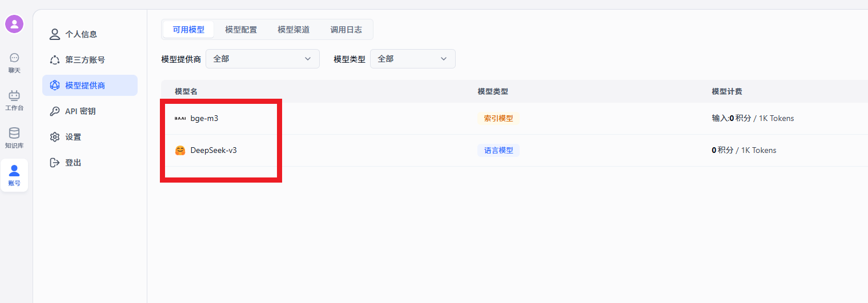Select 模型提供商 in the sidebar
Screen dimensions: 868x303
pyautogui.click(x=90, y=86)
